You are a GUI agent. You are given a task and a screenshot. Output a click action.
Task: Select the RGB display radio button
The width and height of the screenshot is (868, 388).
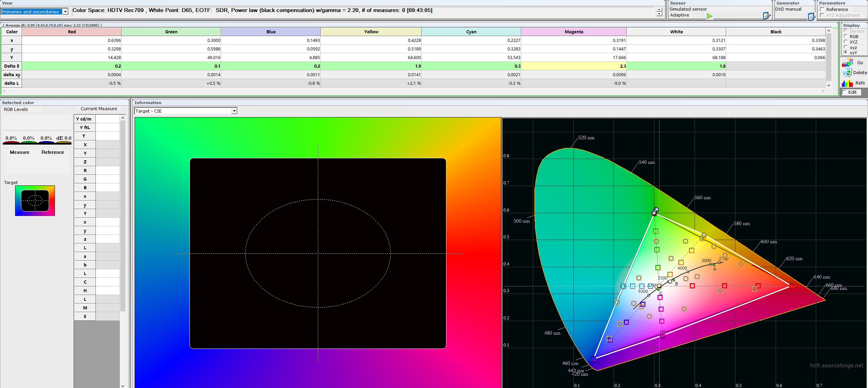tap(846, 36)
